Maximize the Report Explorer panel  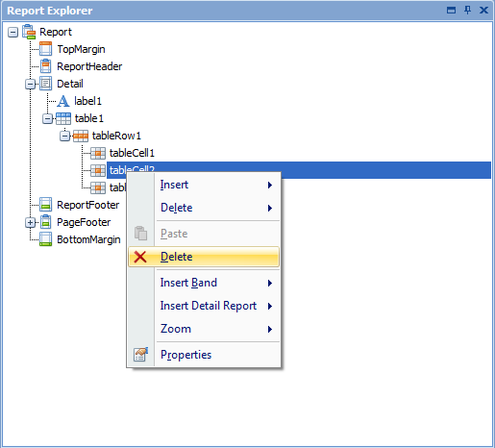[451, 11]
